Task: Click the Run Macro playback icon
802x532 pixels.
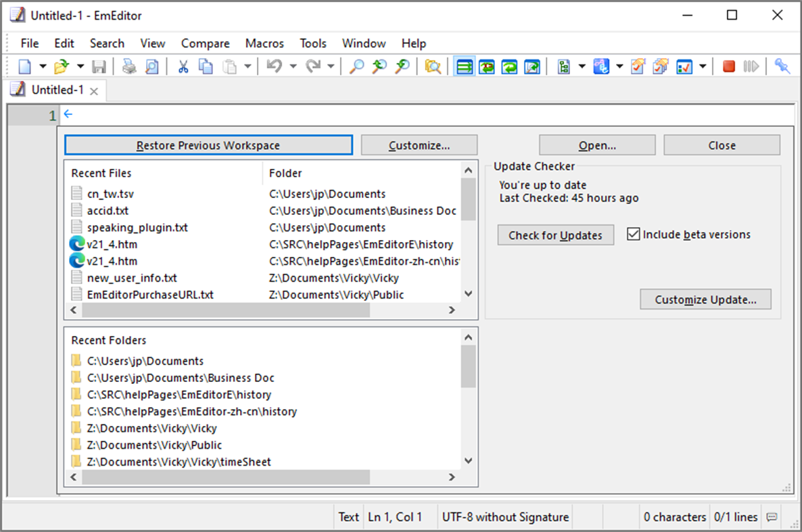Action: click(751, 66)
